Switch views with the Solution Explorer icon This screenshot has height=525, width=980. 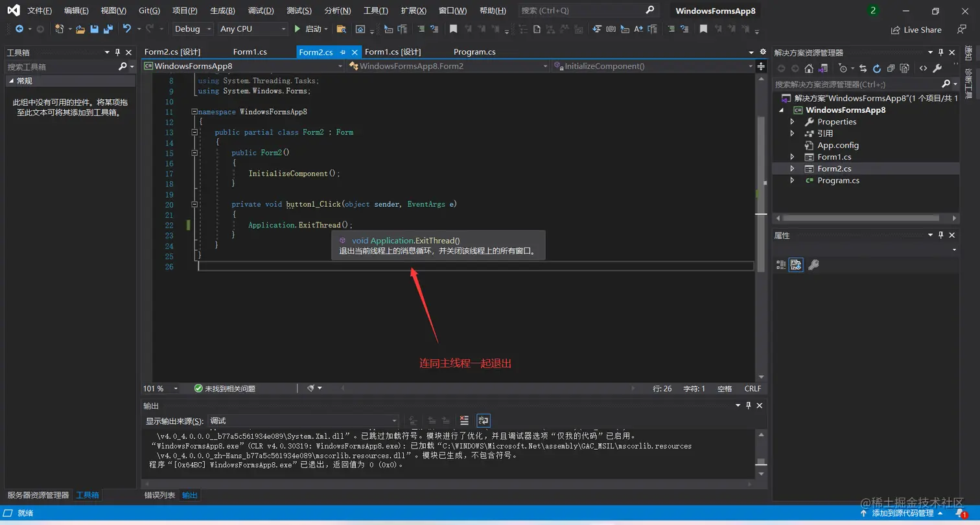tap(823, 68)
